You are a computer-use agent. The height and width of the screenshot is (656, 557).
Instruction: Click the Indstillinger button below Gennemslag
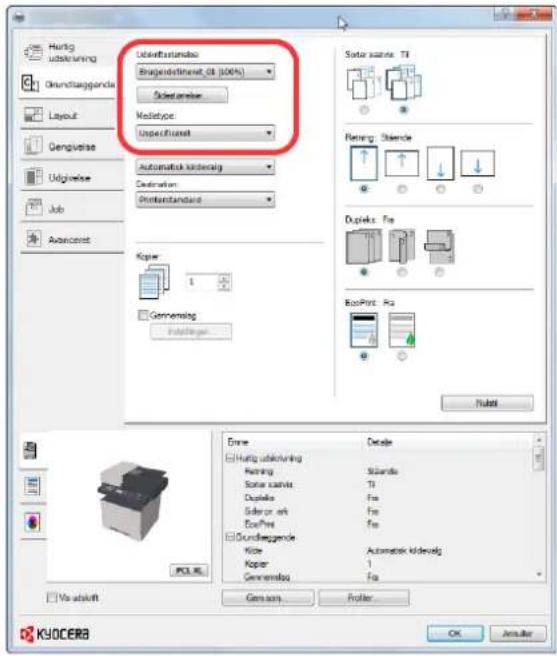[191, 332]
